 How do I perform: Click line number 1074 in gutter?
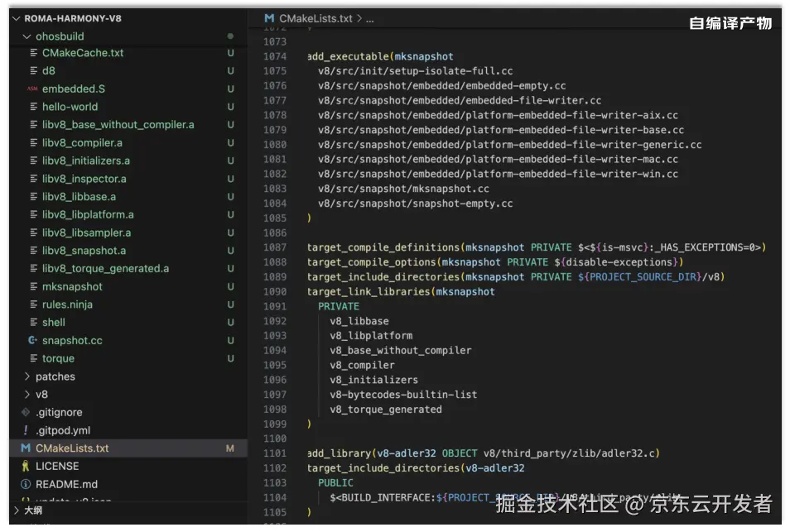(x=275, y=56)
